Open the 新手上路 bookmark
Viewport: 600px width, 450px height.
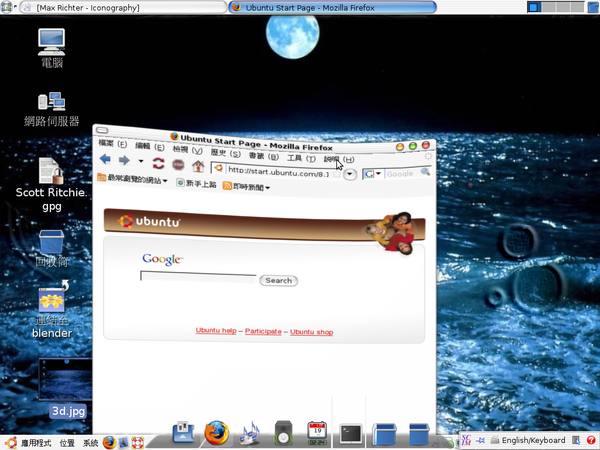tap(196, 183)
